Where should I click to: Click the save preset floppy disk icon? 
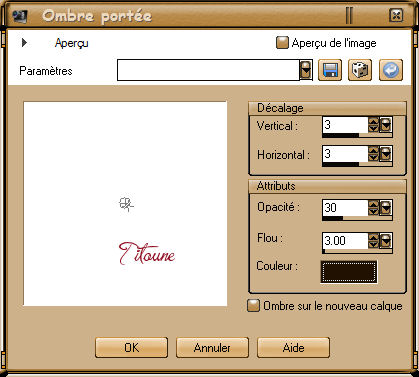pos(330,70)
